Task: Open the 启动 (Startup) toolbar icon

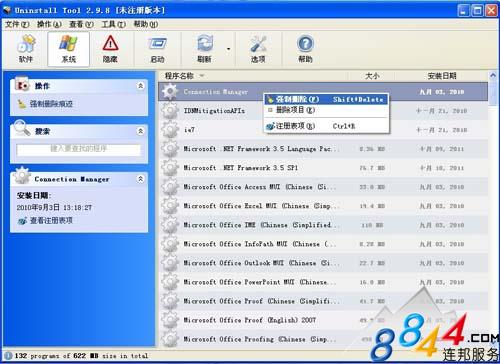Action: pyautogui.click(x=157, y=49)
